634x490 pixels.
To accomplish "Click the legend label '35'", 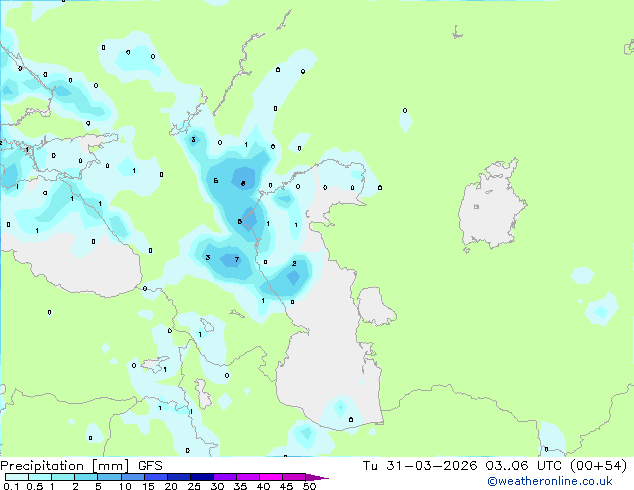I will coord(240,486).
